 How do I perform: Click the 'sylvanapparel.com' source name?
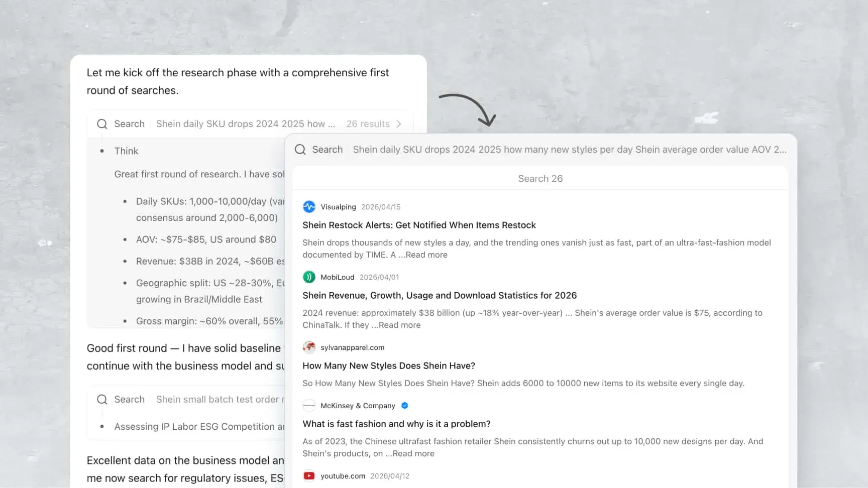(353, 347)
